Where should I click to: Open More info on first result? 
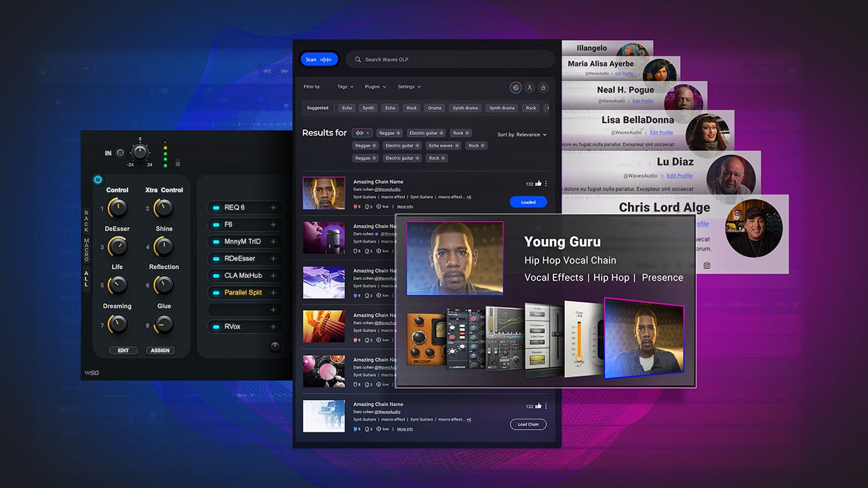tap(405, 207)
